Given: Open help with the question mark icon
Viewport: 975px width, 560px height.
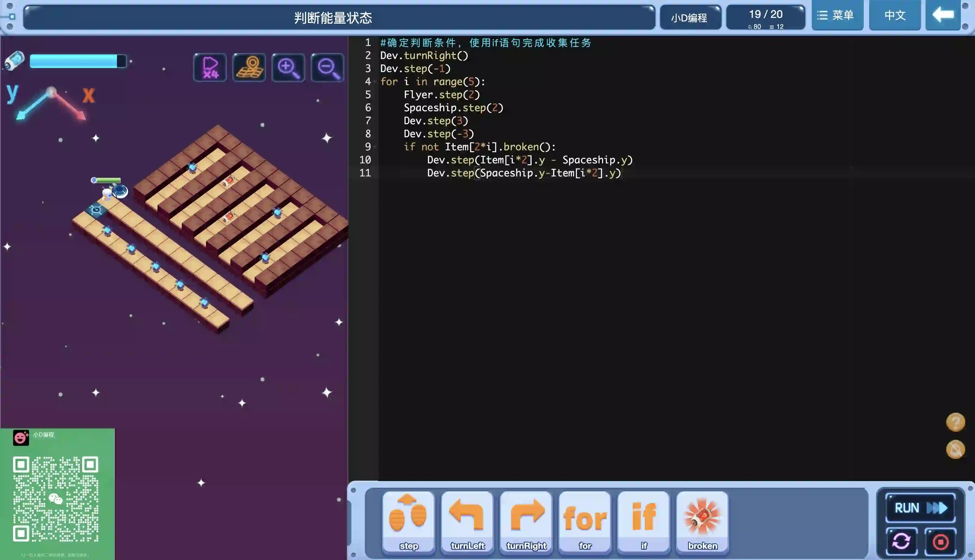Looking at the screenshot, I should pyautogui.click(x=955, y=422).
